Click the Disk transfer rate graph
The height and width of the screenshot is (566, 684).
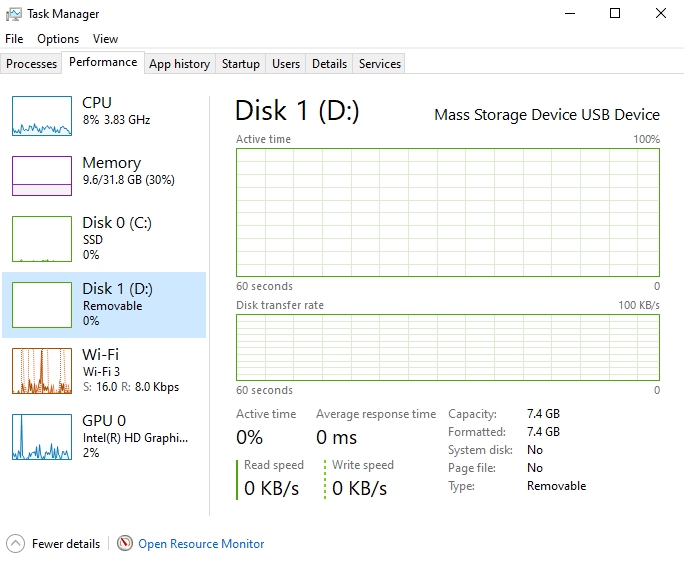(x=447, y=348)
